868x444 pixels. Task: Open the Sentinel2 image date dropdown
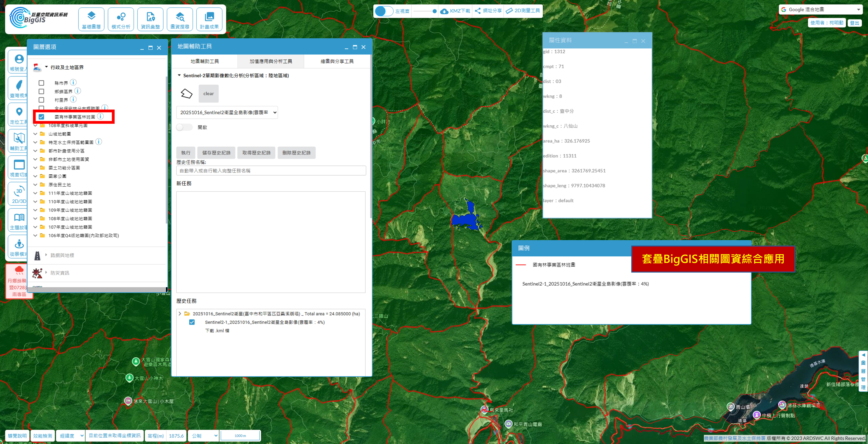(227, 113)
